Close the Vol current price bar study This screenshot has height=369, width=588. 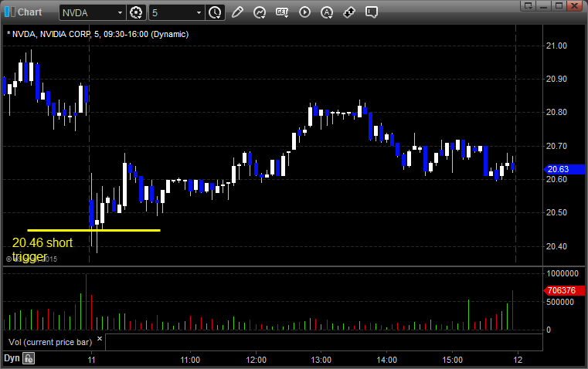coord(100,339)
